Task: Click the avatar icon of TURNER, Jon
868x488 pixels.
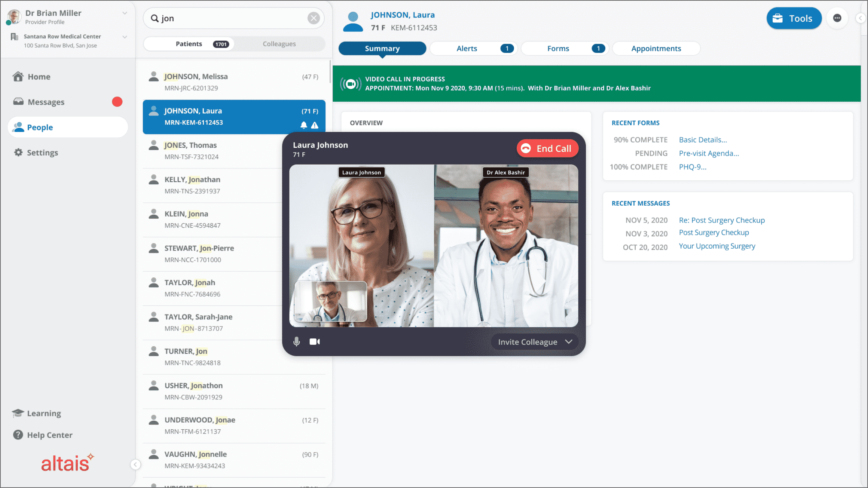Action: 154,351
